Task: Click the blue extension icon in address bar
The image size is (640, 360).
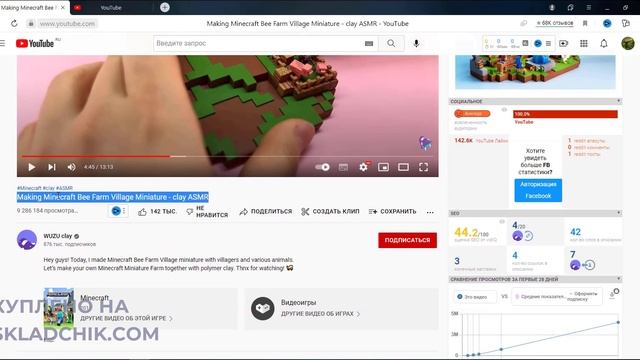Action: (607, 24)
